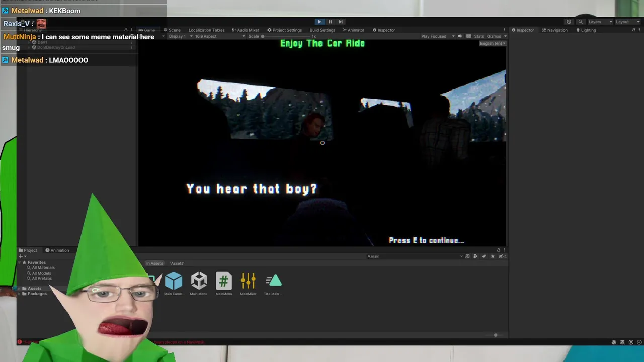Start Play mode with the play button

[x=319, y=22]
